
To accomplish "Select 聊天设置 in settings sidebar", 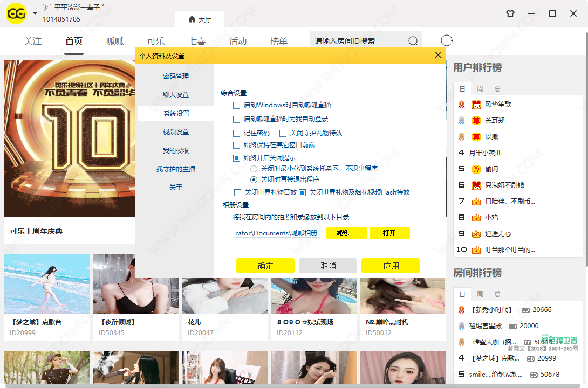I will (176, 95).
